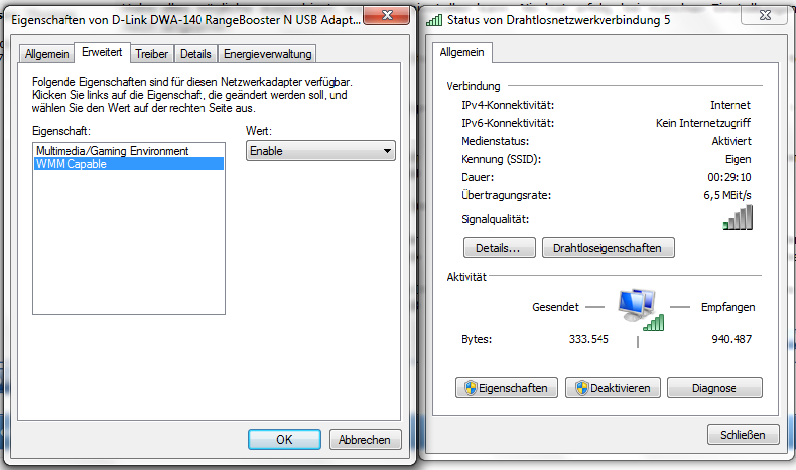Click IPv6 value Kein Internetzugriff
The width and height of the screenshot is (796, 470).
tap(703, 123)
